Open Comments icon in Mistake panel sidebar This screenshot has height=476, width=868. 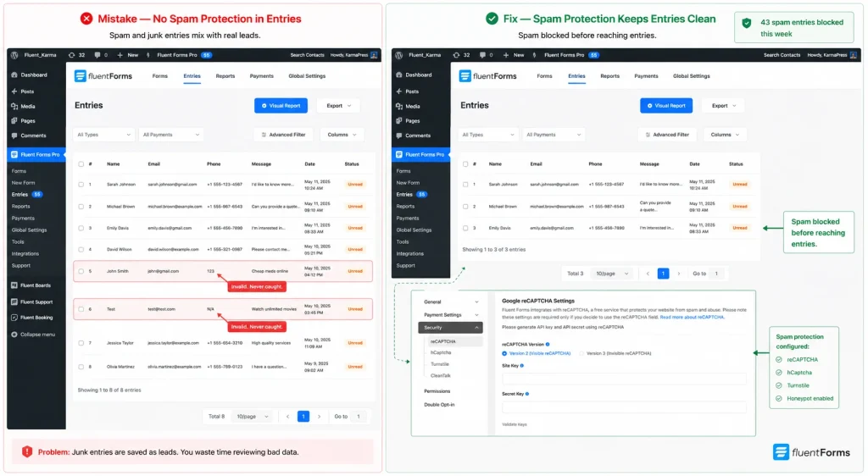tap(14, 136)
